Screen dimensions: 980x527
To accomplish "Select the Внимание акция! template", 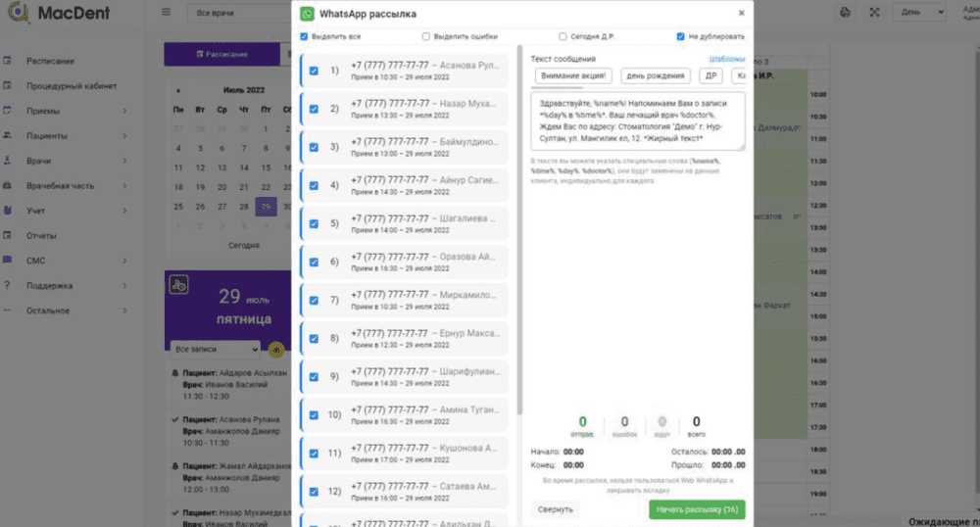I will [574, 76].
